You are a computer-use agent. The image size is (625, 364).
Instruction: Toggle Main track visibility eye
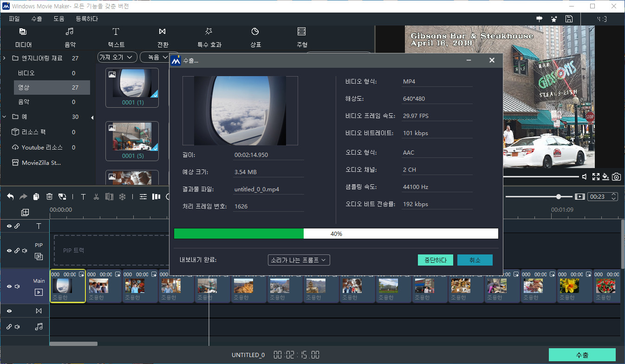coord(9,286)
